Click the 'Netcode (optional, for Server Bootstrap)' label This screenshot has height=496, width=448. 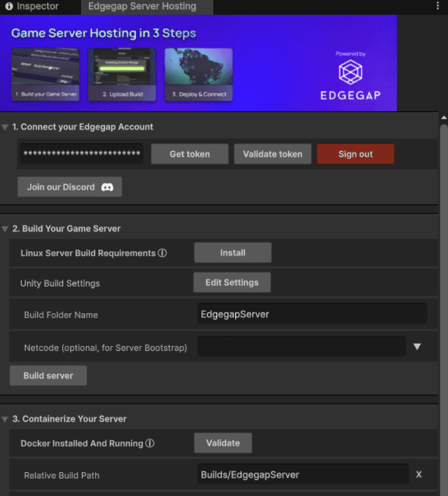[x=106, y=348]
